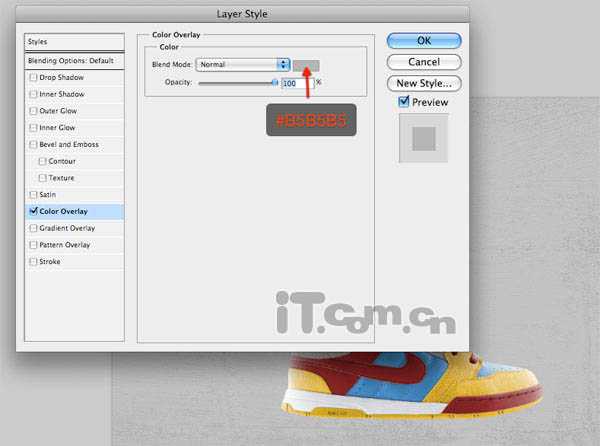Select the Styles list item

(x=74, y=42)
